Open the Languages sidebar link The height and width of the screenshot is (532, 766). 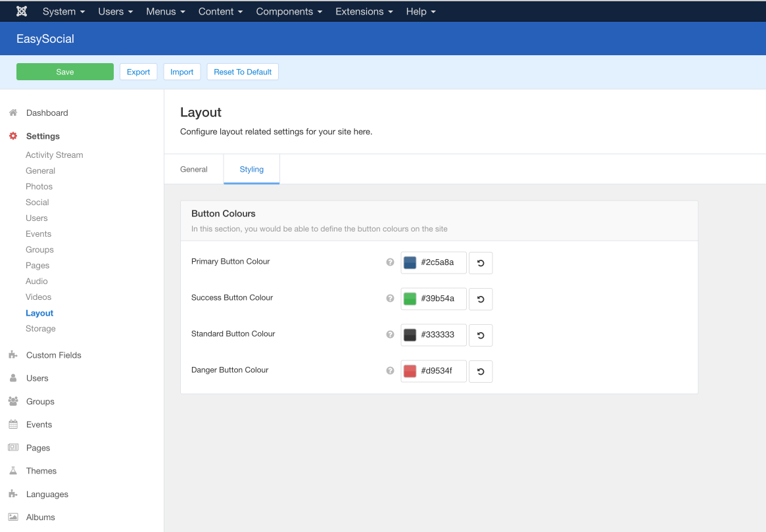point(47,495)
